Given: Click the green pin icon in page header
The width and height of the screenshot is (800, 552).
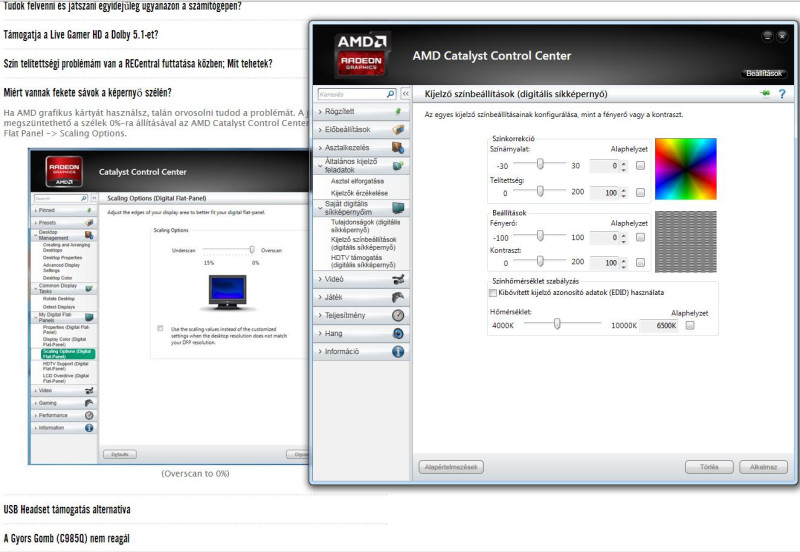Looking at the screenshot, I should click(x=765, y=93).
